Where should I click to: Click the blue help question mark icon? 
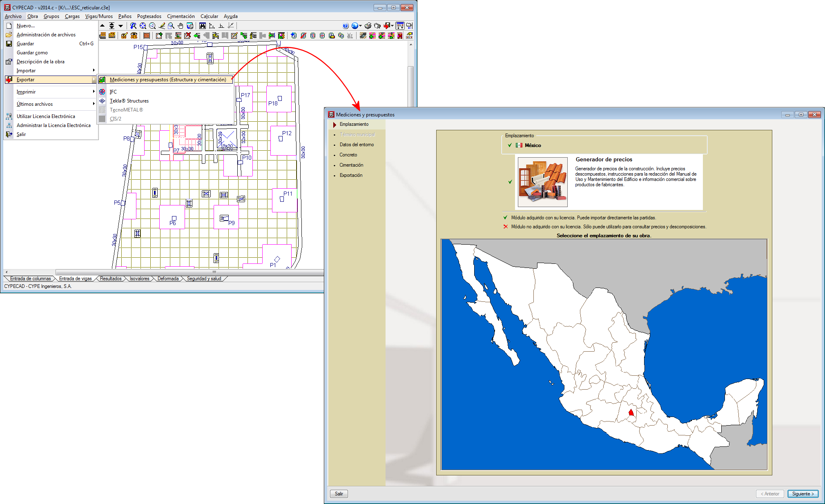pyautogui.click(x=346, y=26)
